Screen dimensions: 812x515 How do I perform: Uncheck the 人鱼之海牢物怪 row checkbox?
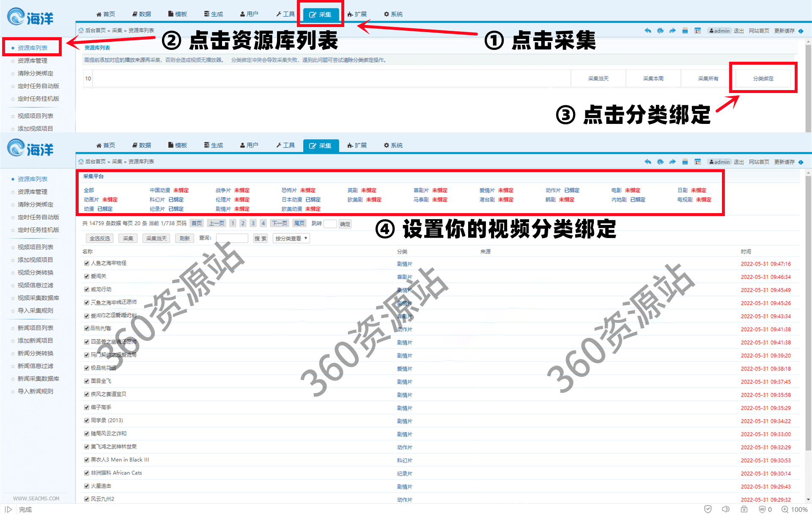coord(87,263)
